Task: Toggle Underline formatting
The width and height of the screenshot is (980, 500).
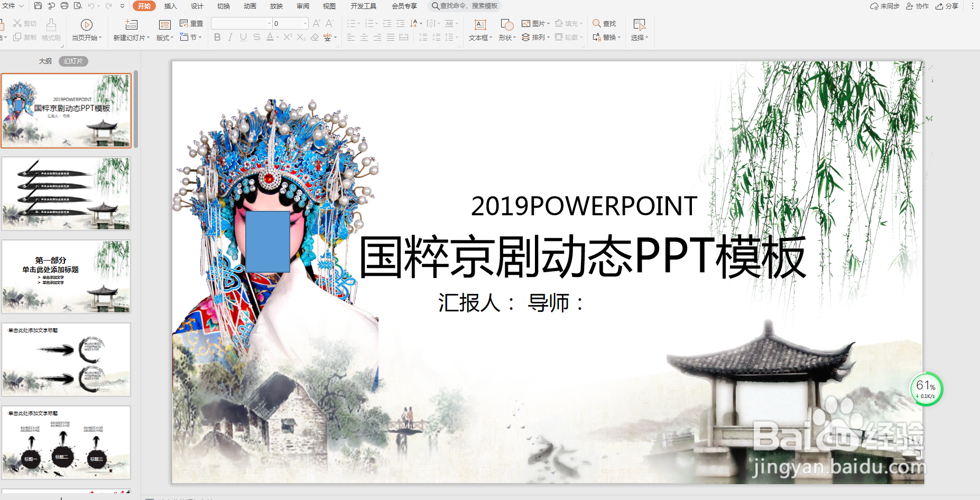Action: 243,37
